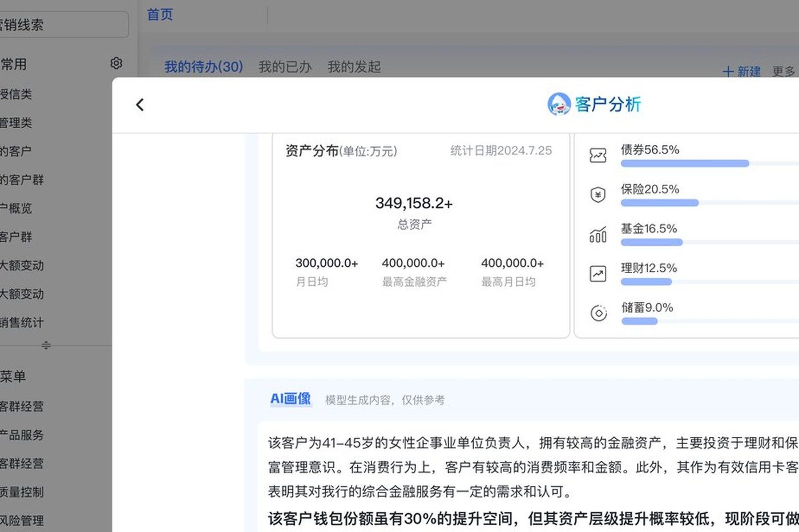Click the trend icon beside 理财12.5%
The width and height of the screenshot is (799, 532).
(598, 274)
